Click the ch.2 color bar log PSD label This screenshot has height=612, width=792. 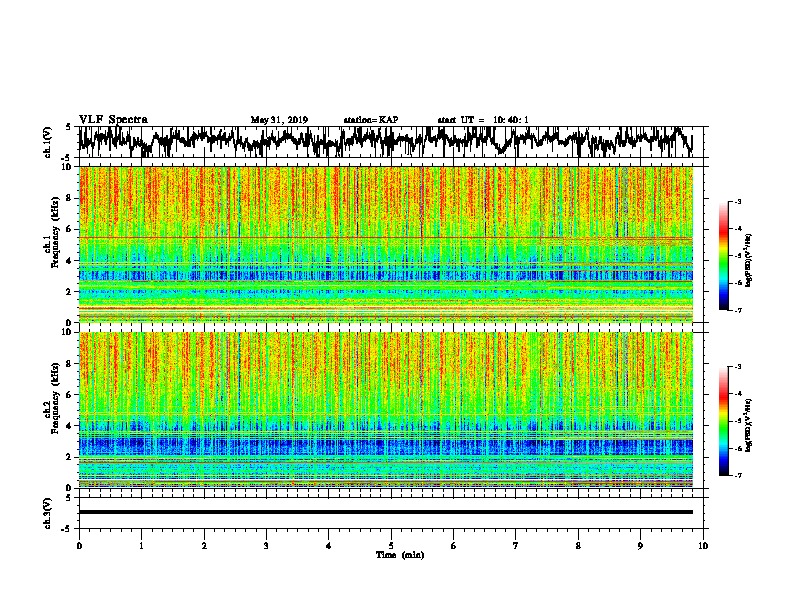pyautogui.click(x=749, y=425)
